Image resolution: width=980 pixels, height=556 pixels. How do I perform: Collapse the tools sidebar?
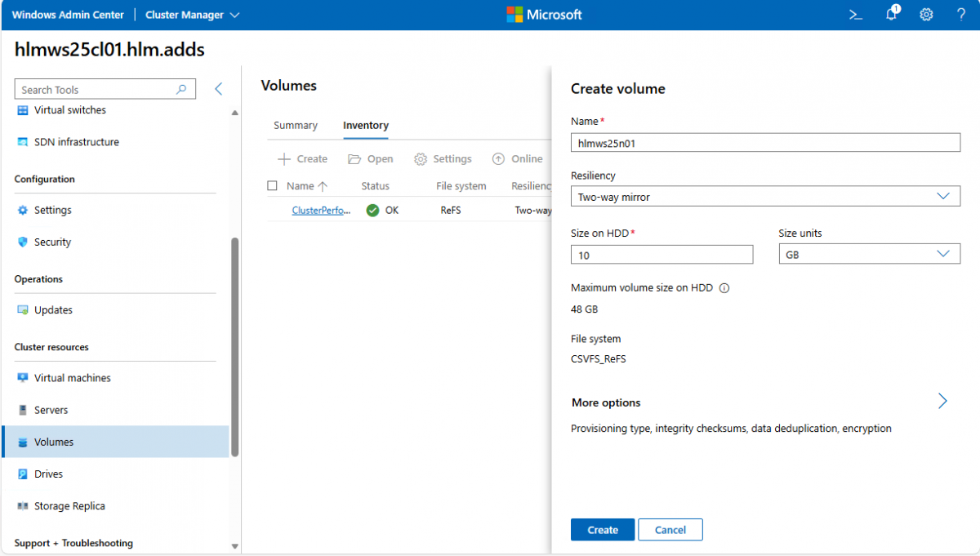pos(218,89)
